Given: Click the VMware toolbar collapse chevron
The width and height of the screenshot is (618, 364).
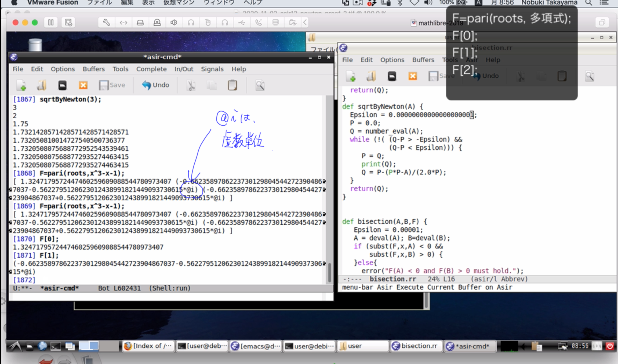Looking at the screenshot, I should click(305, 23).
